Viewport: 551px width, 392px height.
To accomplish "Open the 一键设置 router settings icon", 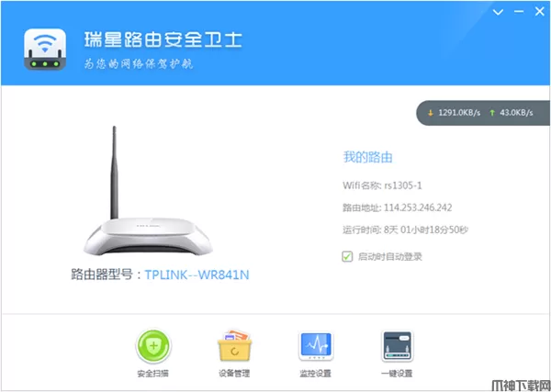I will point(398,346).
